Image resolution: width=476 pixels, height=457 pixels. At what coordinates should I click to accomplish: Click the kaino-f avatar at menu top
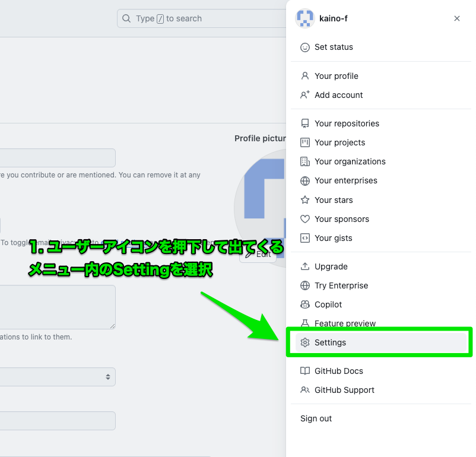point(304,18)
